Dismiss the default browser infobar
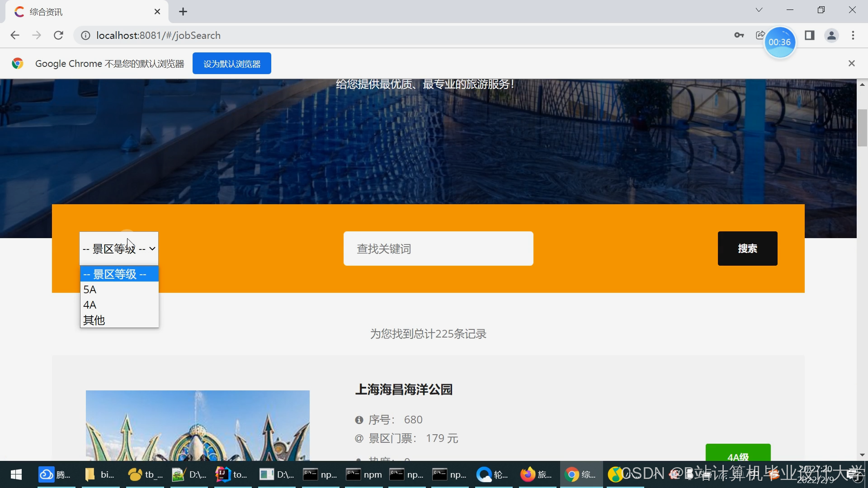Image resolution: width=868 pixels, height=488 pixels. (x=851, y=63)
